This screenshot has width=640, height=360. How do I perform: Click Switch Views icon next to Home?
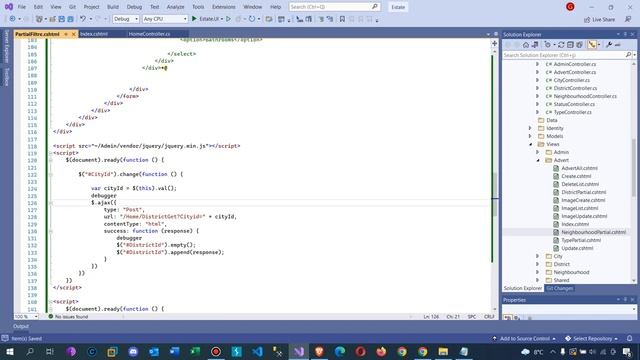click(535, 45)
